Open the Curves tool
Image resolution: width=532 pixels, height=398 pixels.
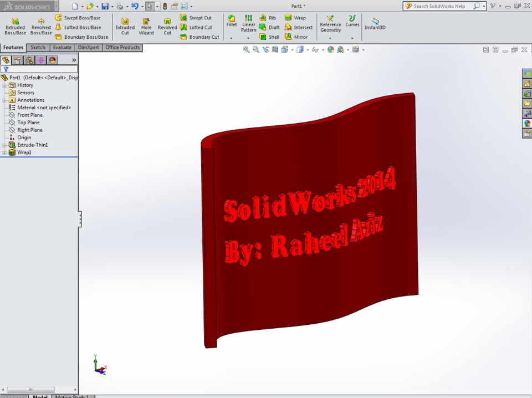[352, 21]
